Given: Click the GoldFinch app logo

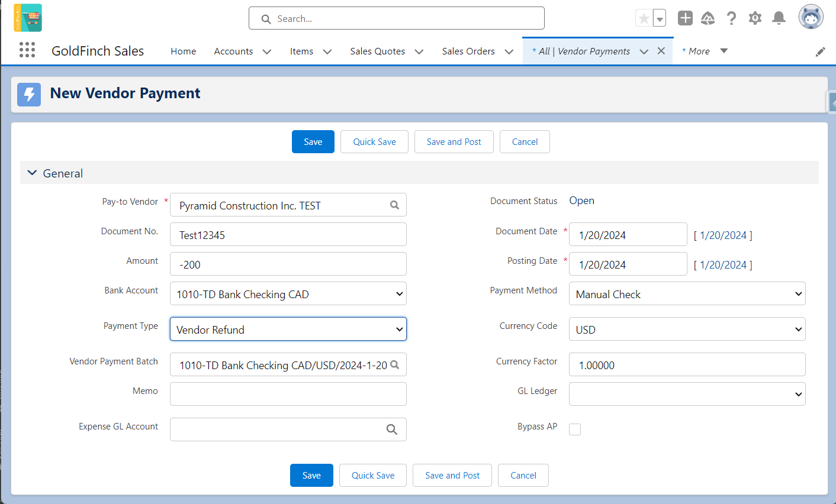Looking at the screenshot, I should [28, 18].
